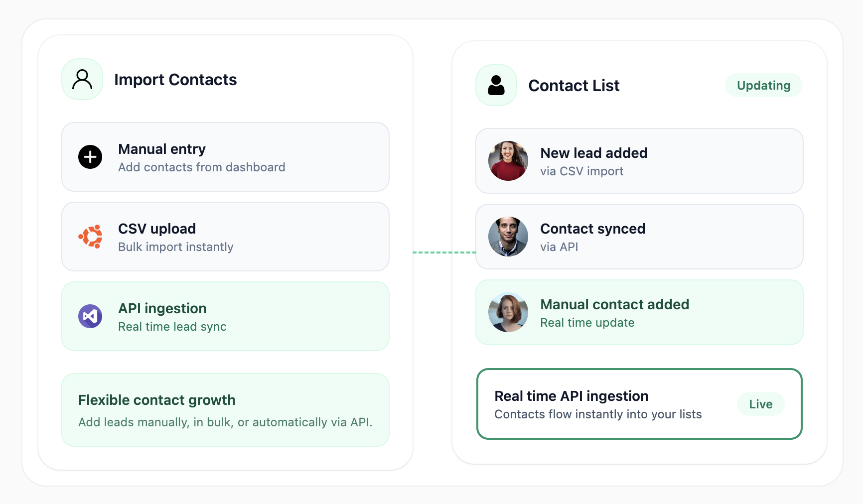This screenshot has width=863, height=504.
Task: Select the Visual Studio API ingestion icon
Action: [90, 316]
